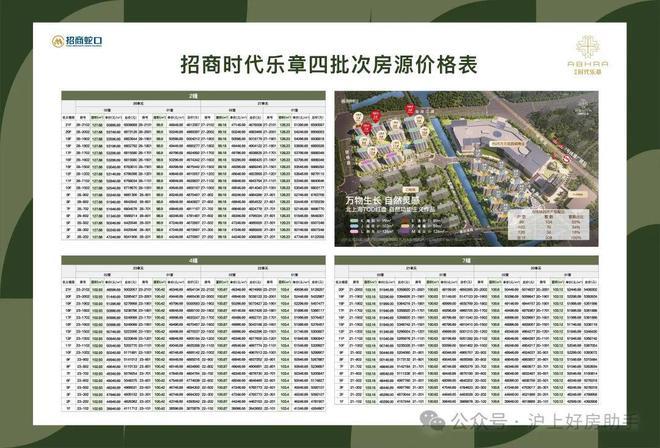Select the green 7幢 table header
Viewport: 660px width, 448px height.
pos(466,260)
